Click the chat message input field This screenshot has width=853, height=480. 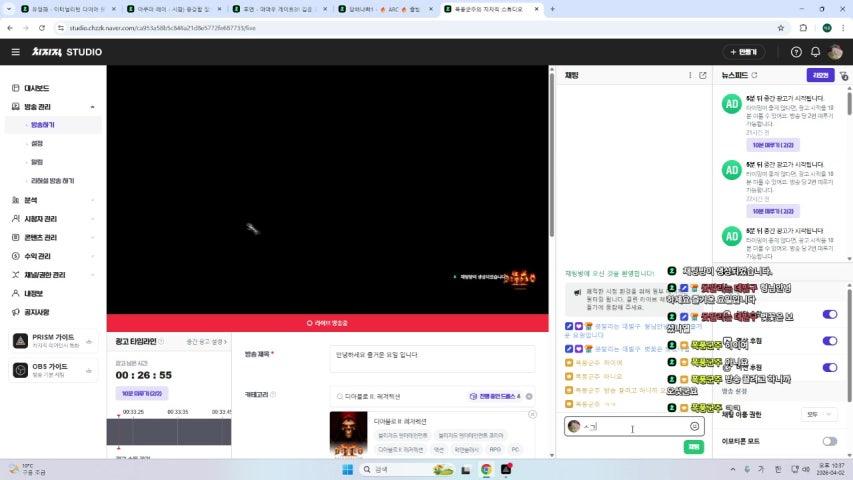634,427
